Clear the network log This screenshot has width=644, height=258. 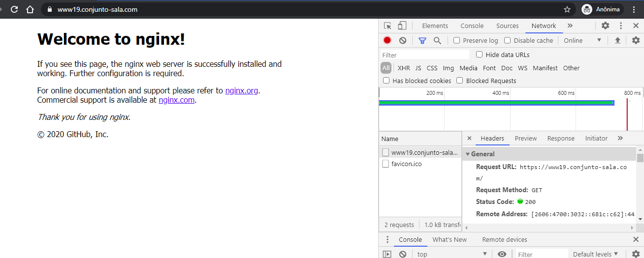(403, 40)
